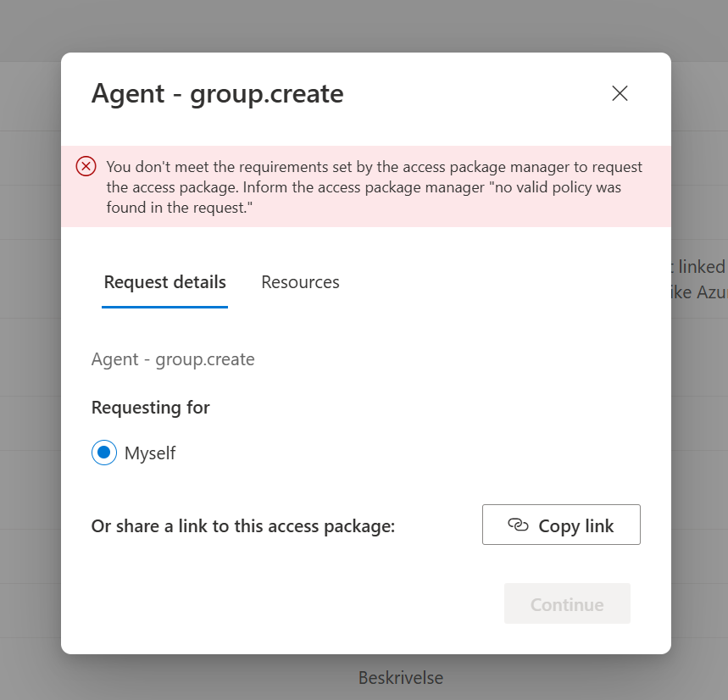This screenshot has width=728, height=700.
Task: Click the blue underline under Request details
Action: [x=164, y=306]
